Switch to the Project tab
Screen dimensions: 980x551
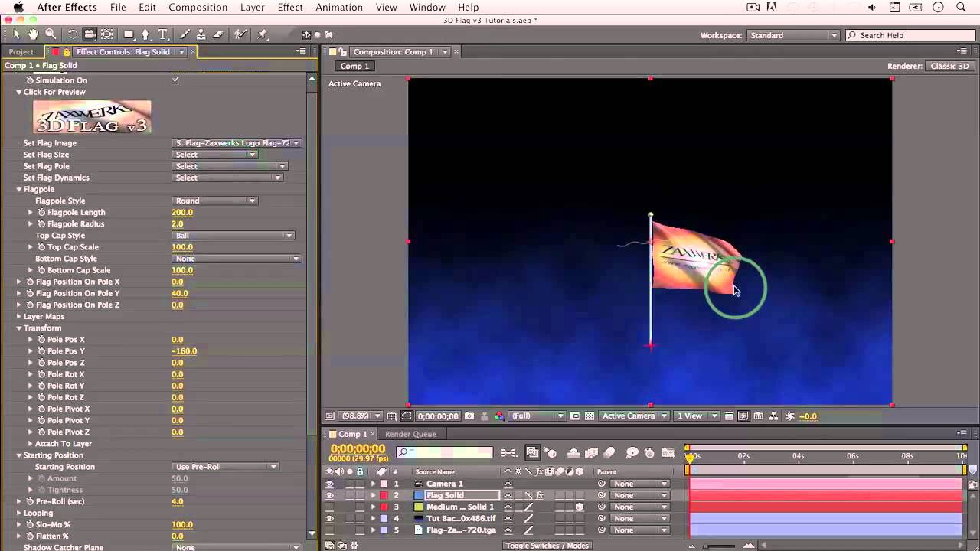21,52
